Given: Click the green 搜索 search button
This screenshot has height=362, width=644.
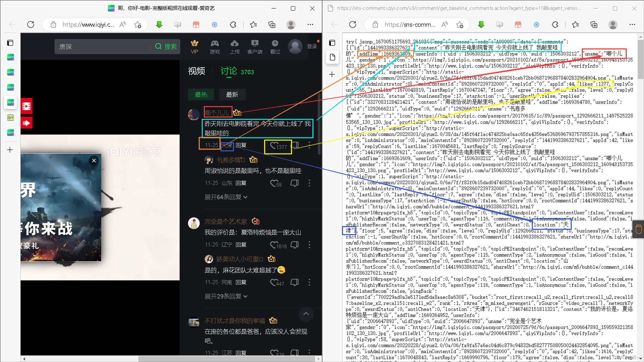Looking at the screenshot, I should [166, 47].
